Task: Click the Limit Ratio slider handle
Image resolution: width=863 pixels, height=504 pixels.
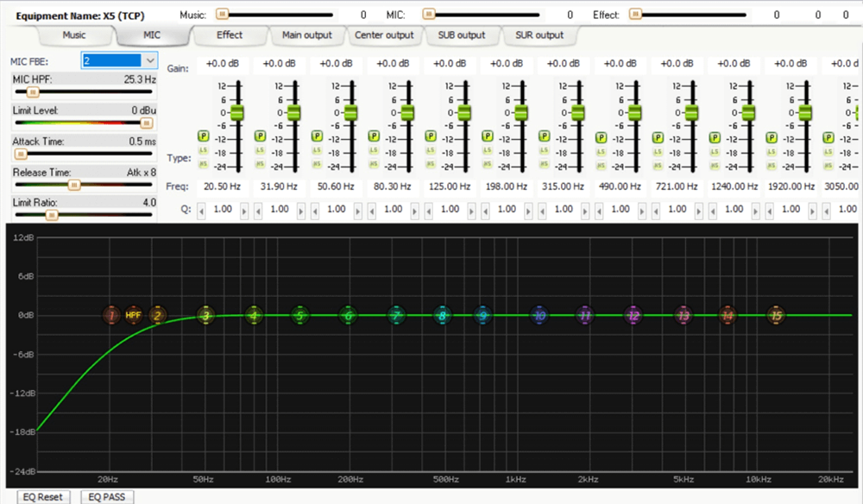Action: click(52, 215)
